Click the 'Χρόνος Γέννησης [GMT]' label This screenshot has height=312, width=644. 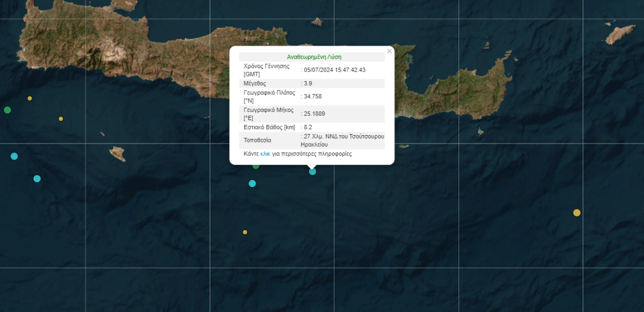pos(266,70)
